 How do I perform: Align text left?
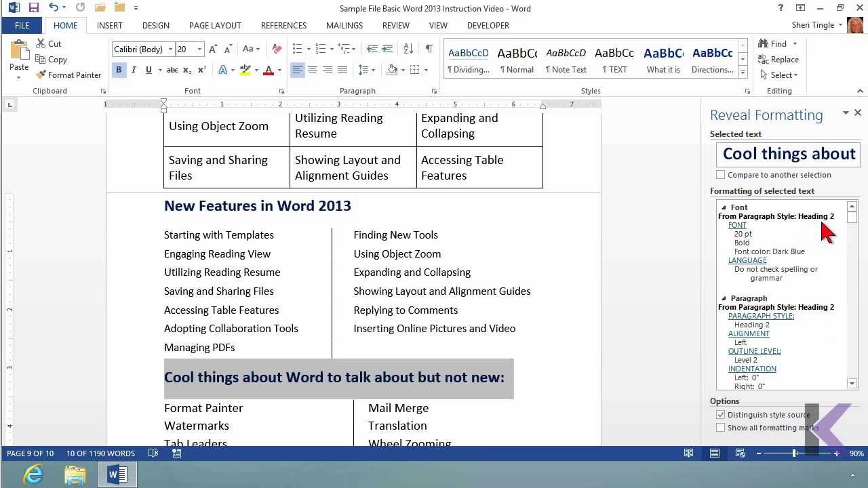pyautogui.click(x=298, y=70)
